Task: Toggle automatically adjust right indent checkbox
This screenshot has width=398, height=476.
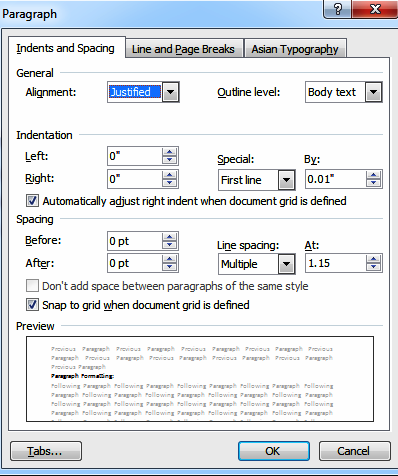Action: [x=32, y=201]
